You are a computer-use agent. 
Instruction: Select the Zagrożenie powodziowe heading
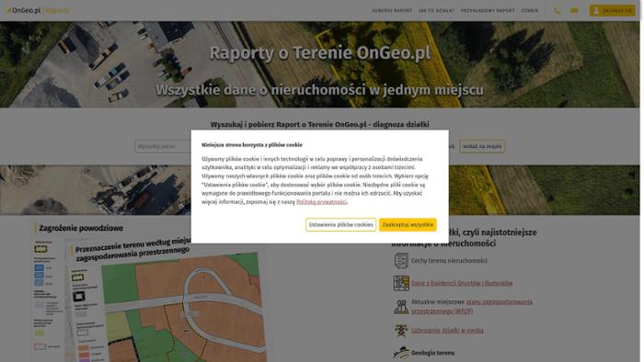[81, 228]
